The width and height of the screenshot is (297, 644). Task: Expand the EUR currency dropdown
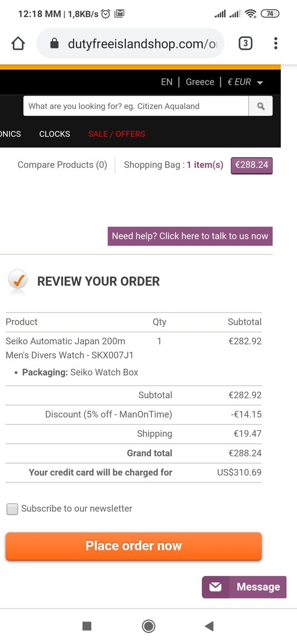245,82
